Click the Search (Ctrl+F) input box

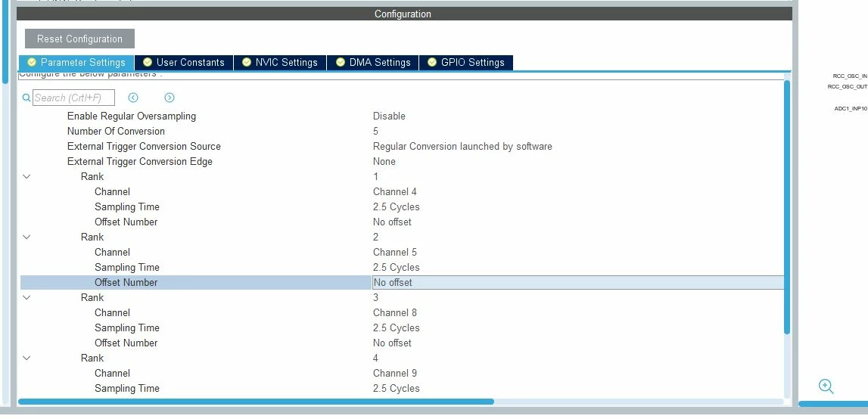coord(73,98)
